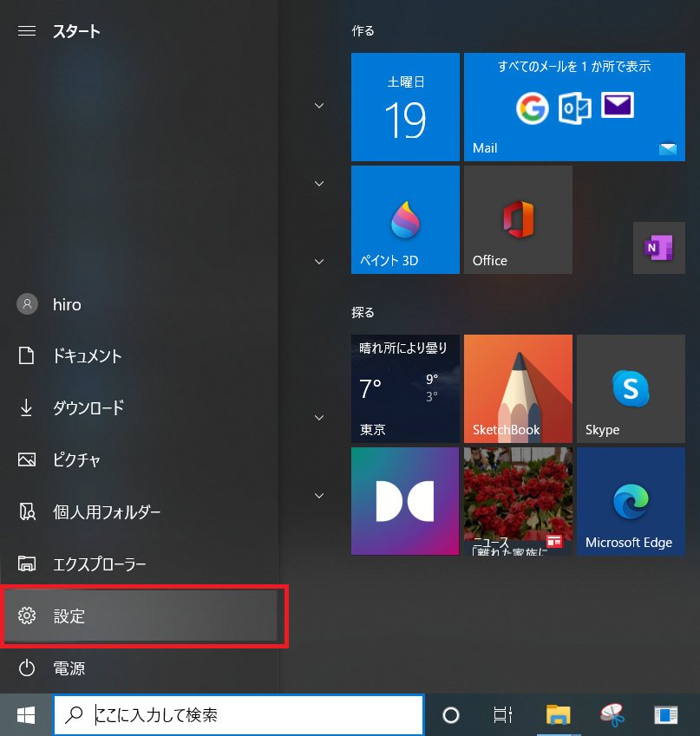Viewport: 700px width, 736px height.
Task: Click the 探る group heading
Action: pos(363,313)
